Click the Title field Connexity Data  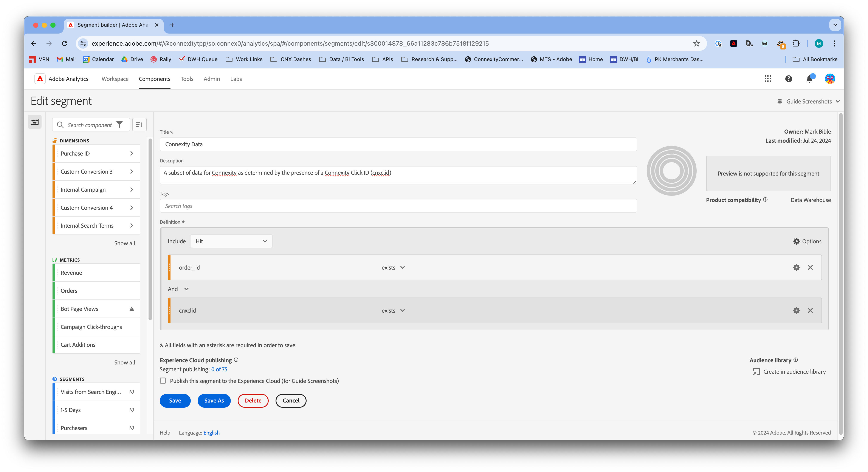(x=398, y=144)
